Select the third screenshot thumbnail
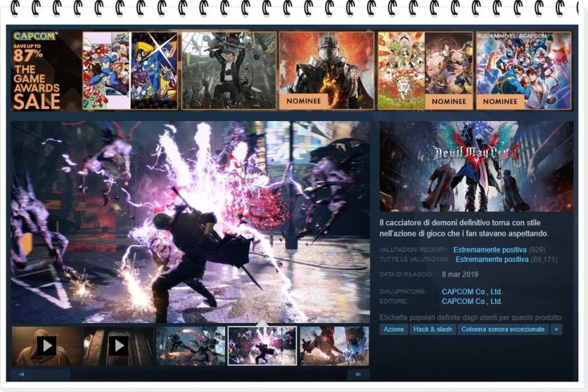Viewport: 588px width, 392px height. click(191, 346)
